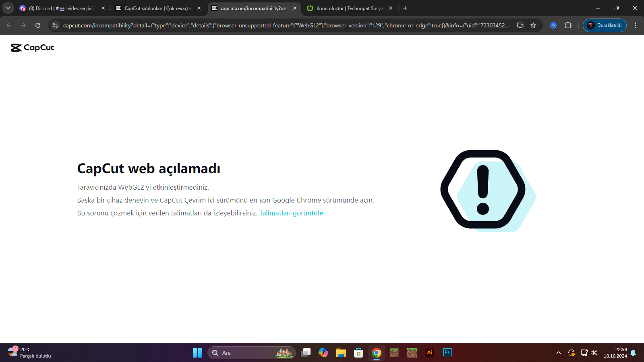Image resolution: width=644 pixels, height=362 pixels.
Task: Expand the tab search dropdown
Action: [x=8, y=8]
